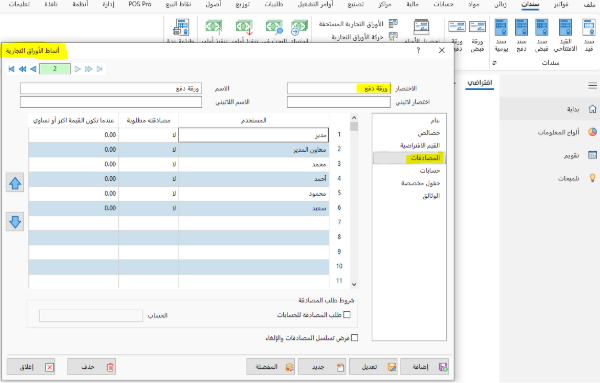Image resolution: width=600 pixels, height=383 pixels.
Task: Click the green cash icon with upward arrow
Action: pyautogui.click(x=214, y=28)
